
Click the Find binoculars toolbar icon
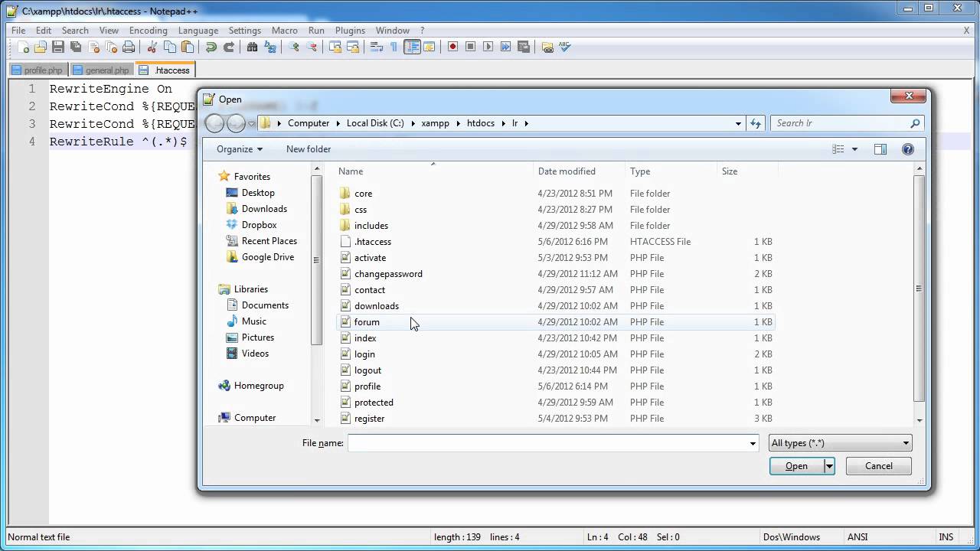[x=253, y=47]
